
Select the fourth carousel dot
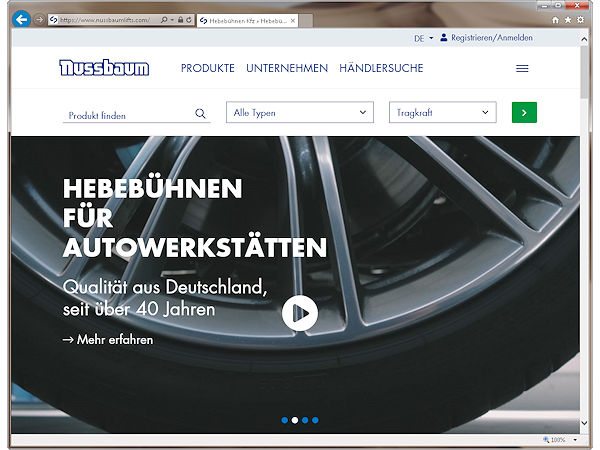click(315, 420)
